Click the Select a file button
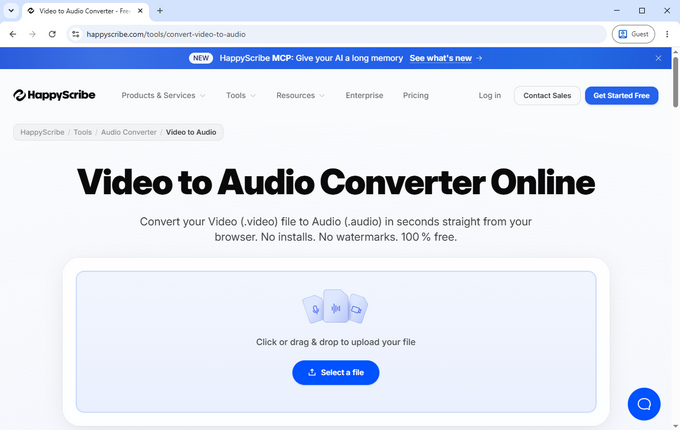The image size is (680, 430). (x=336, y=372)
